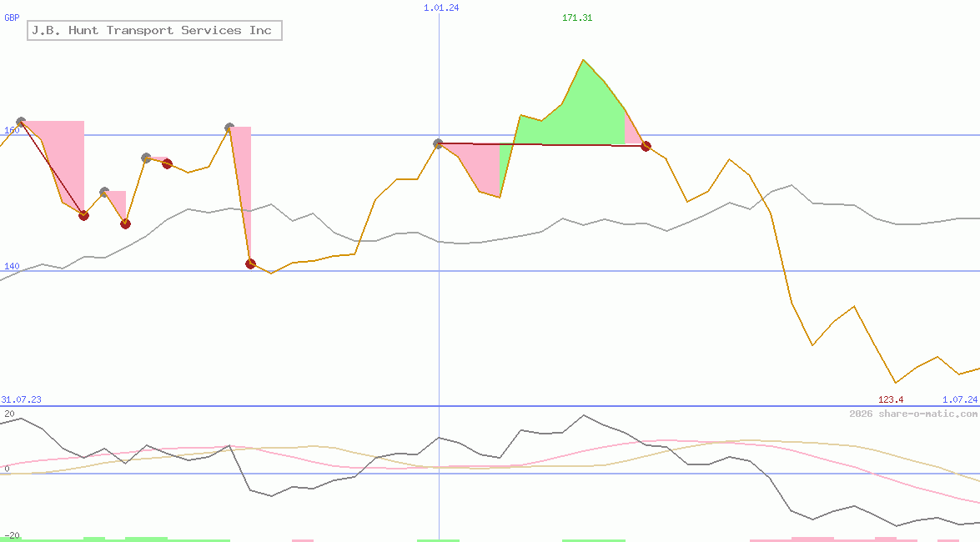Click the 123.4 low price label
This screenshot has height=542, width=980.
pos(891,399)
